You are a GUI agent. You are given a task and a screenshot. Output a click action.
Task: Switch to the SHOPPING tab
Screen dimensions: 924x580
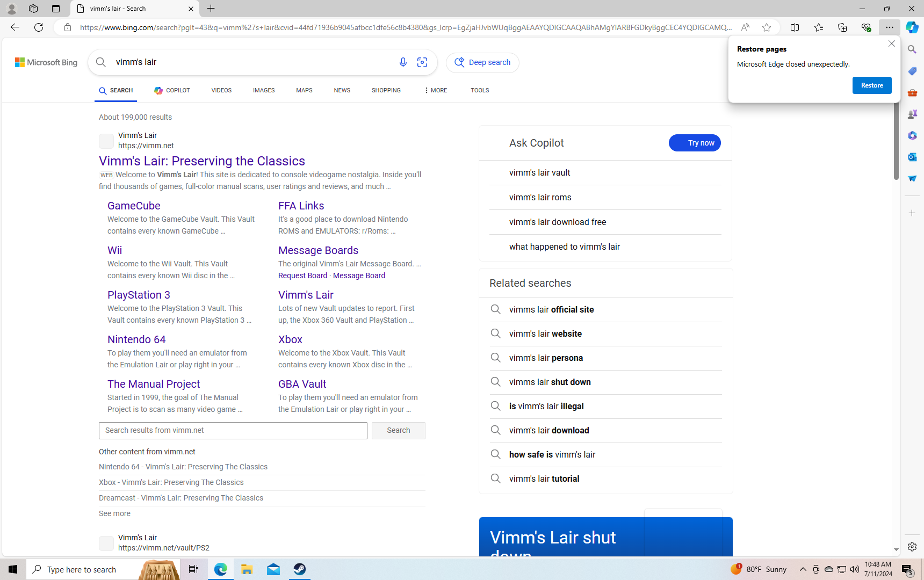386,90
